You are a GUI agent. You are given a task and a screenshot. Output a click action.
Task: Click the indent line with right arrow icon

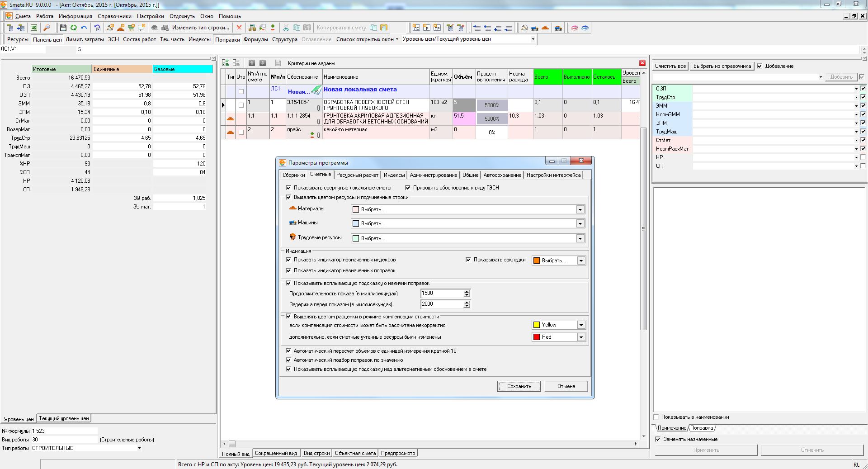pyautogui.click(x=477, y=28)
